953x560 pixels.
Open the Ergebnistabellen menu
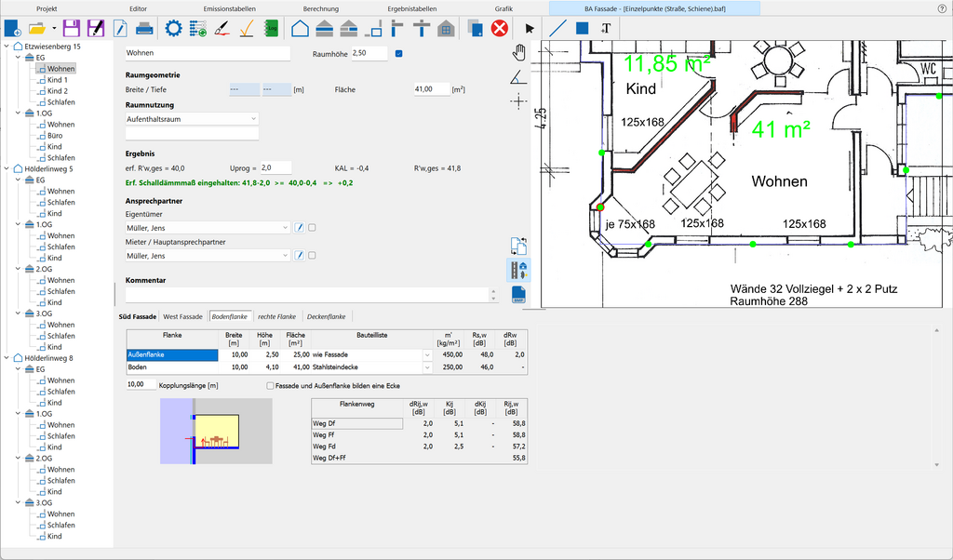411,7
